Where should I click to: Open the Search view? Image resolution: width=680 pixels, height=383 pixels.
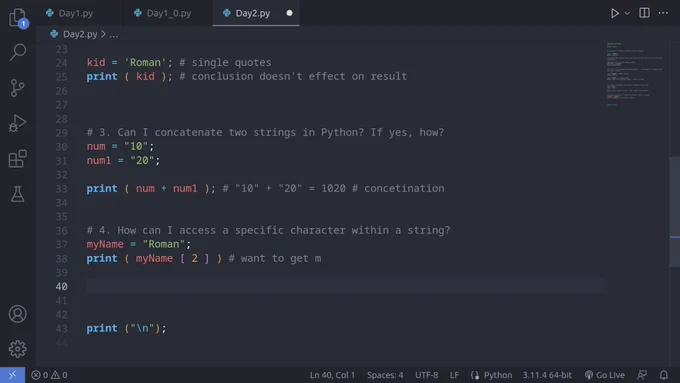[x=17, y=52]
